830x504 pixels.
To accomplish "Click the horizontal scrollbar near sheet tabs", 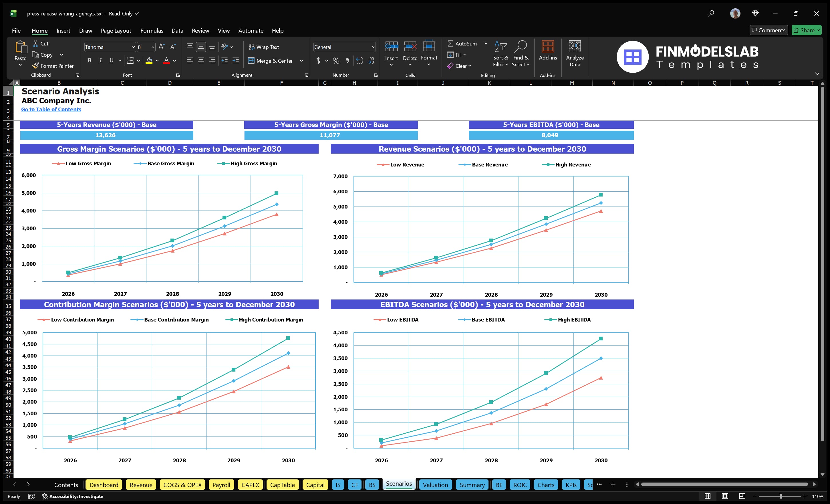I will click(x=724, y=485).
